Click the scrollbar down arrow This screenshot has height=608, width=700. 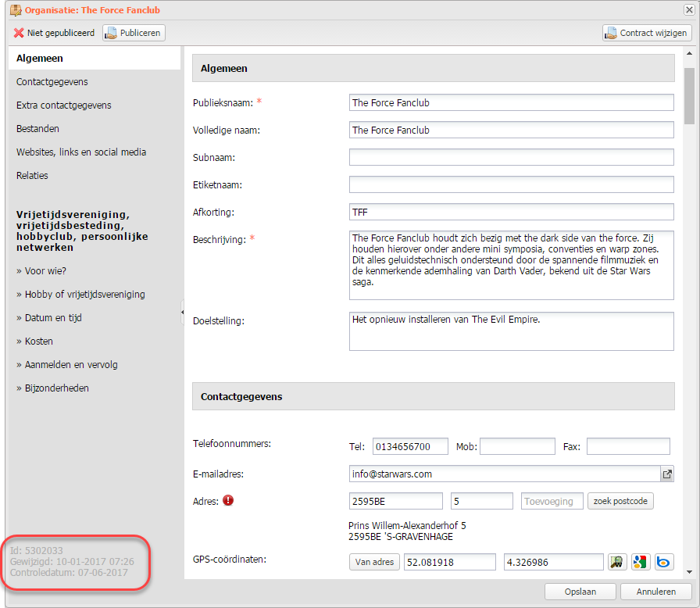[x=689, y=572]
